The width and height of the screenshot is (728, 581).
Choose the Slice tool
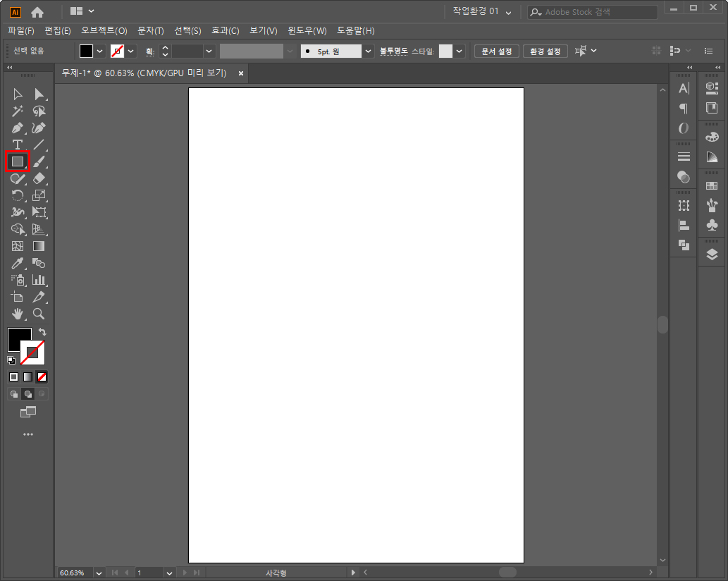[39, 297]
